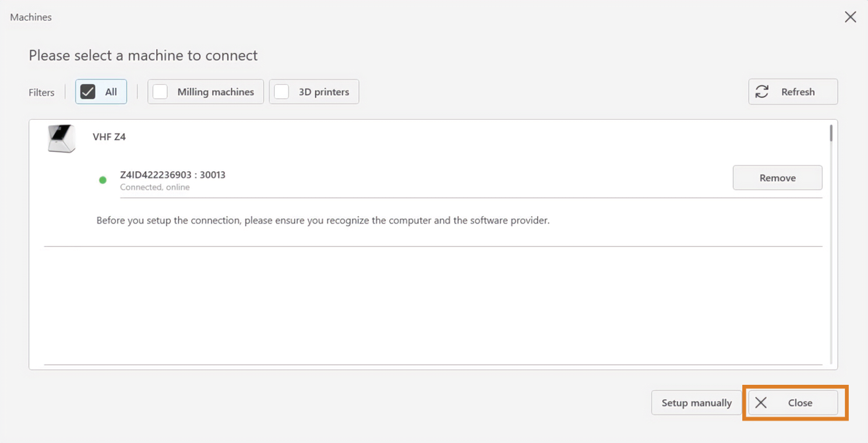Click the VHF Z4 machine name
Image resolution: width=868 pixels, height=443 pixels.
pyautogui.click(x=109, y=137)
